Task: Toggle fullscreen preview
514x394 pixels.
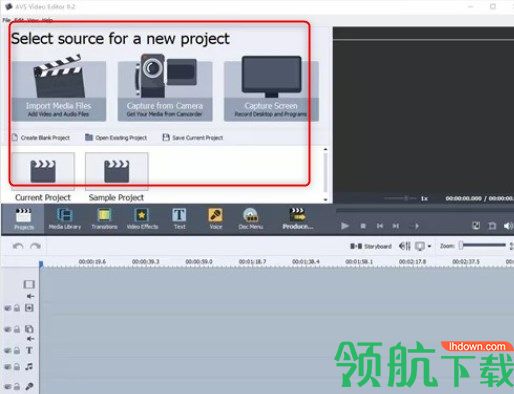Action: (492, 226)
